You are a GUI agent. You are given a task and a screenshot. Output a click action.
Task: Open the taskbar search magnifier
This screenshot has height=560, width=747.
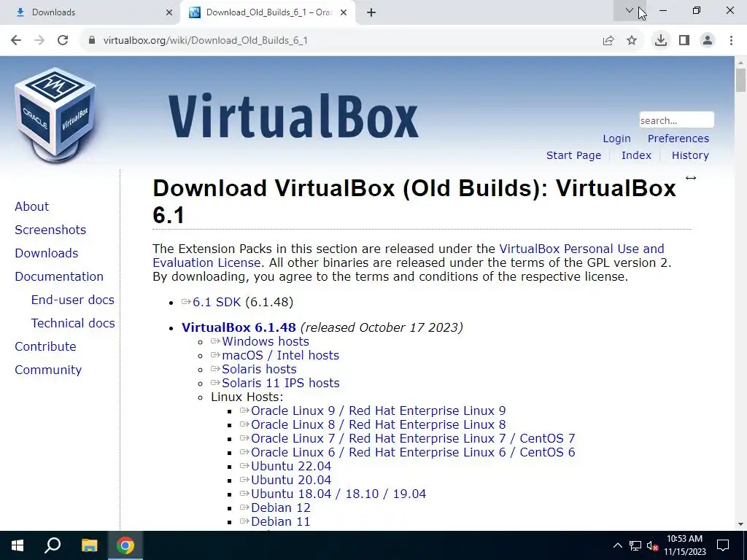[x=53, y=545]
